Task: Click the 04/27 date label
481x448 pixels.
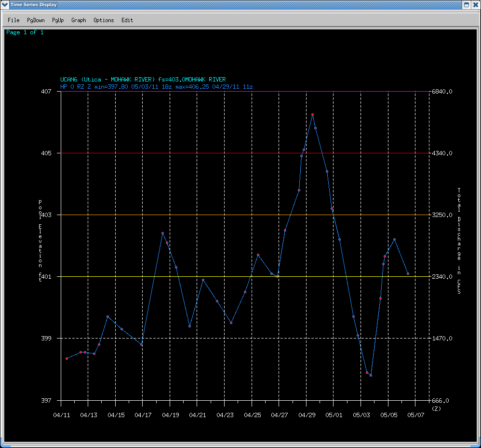Action: 280,415
